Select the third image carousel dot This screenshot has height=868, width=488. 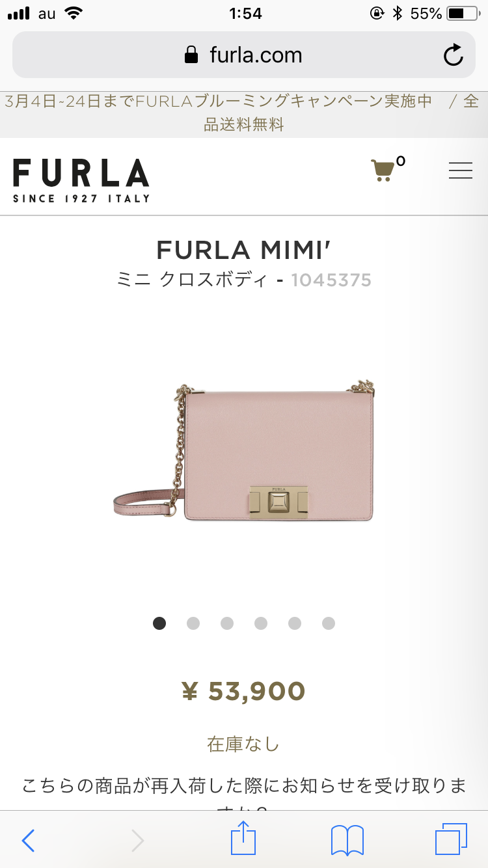coord(227,623)
